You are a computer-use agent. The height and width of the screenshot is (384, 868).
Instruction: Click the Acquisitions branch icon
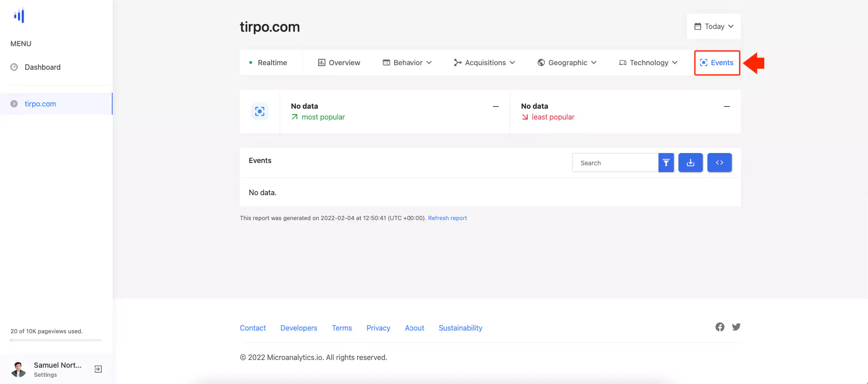point(458,62)
